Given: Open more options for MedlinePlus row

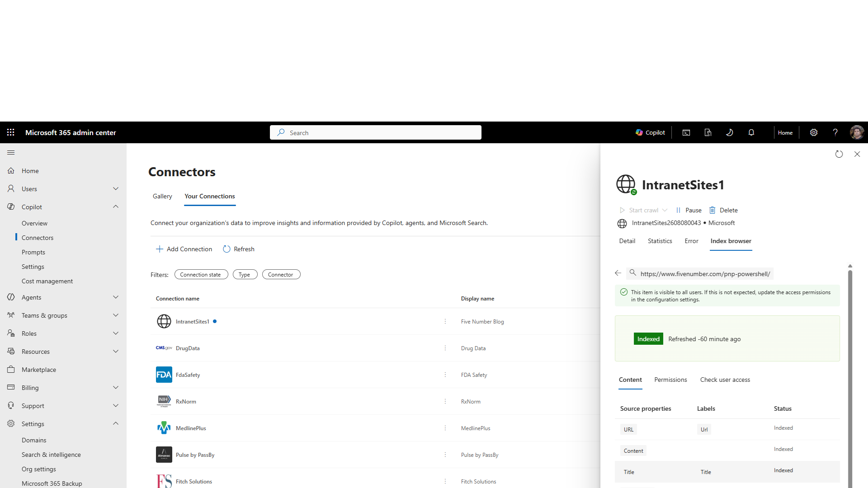Looking at the screenshot, I should [445, 428].
